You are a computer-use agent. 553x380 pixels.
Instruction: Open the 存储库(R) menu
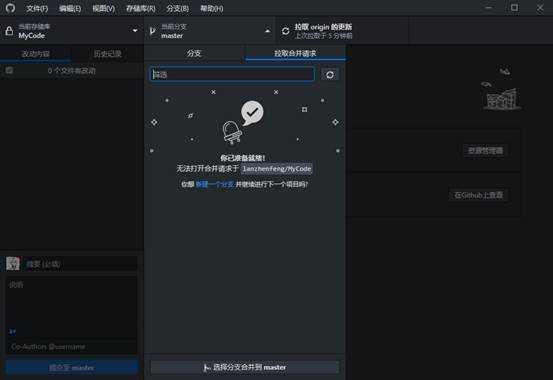coord(141,8)
